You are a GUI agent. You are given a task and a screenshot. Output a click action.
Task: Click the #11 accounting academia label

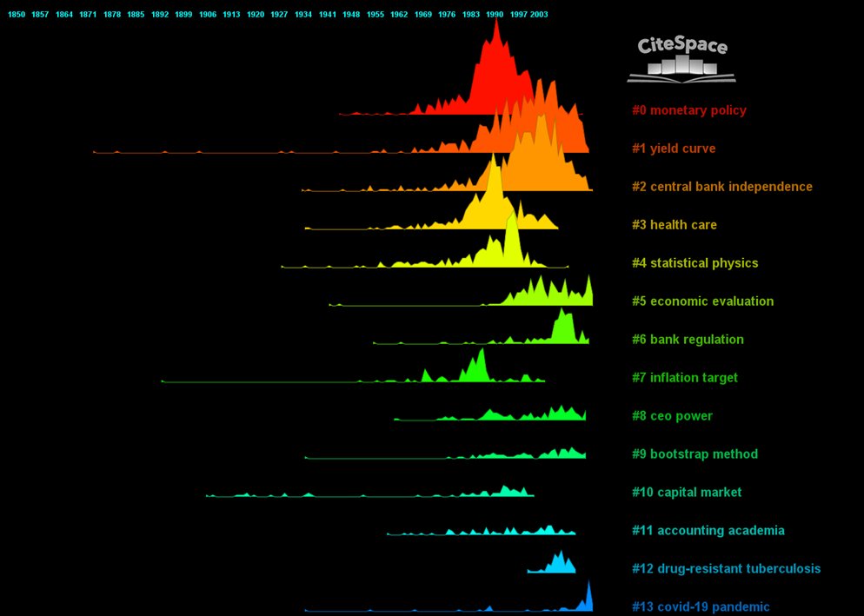coord(708,531)
